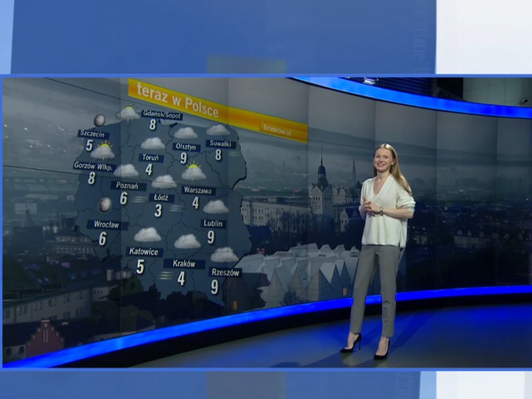This screenshot has height=399, width=532.
Task: Click the cloud icon above Łódź
Action: click(x=164, y=182)
